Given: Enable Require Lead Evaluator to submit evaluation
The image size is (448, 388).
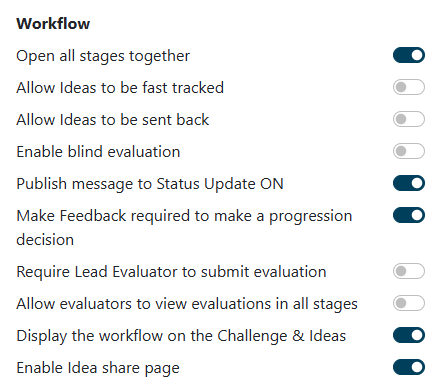Looking at the screenshot, I should tap(409, 271).
